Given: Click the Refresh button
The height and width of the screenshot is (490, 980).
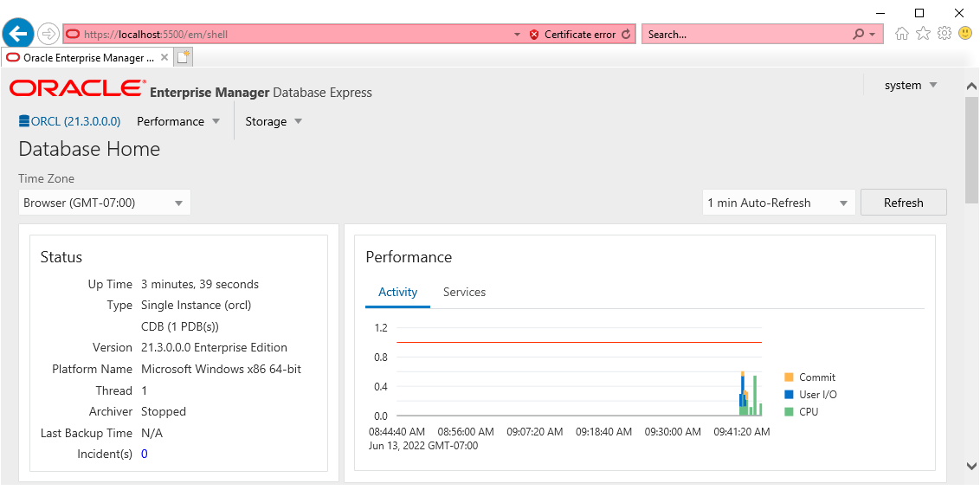Looking at the screenshot, I should coord(903,203).
